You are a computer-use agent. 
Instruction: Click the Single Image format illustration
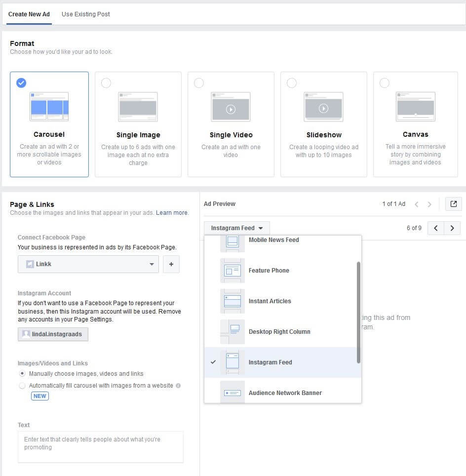(x=138, y=107)
